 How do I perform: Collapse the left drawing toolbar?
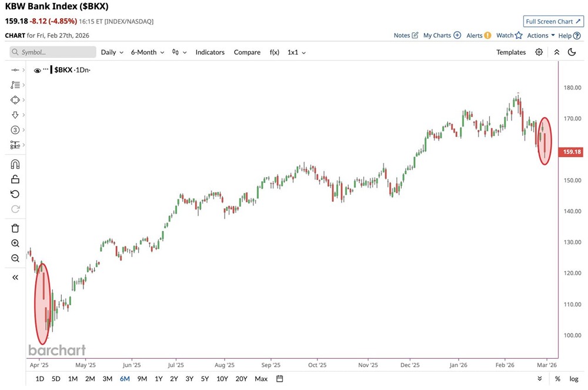point(15,277)
